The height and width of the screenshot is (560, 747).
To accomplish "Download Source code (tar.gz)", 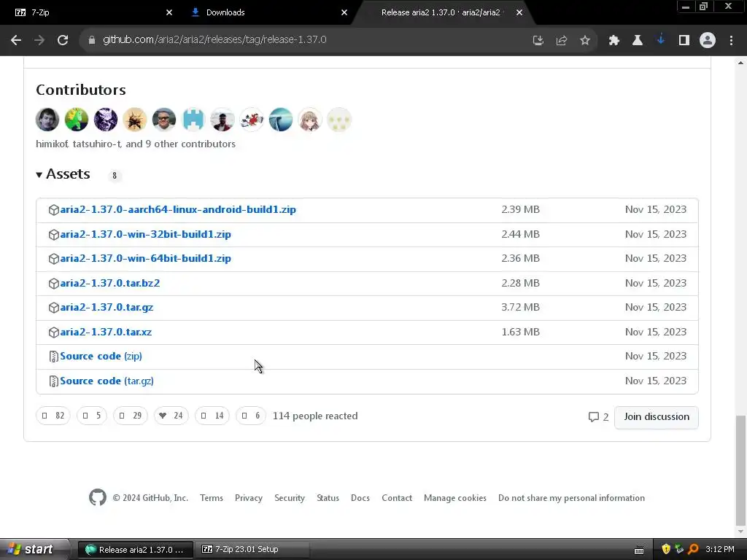I will click(107, 381).
